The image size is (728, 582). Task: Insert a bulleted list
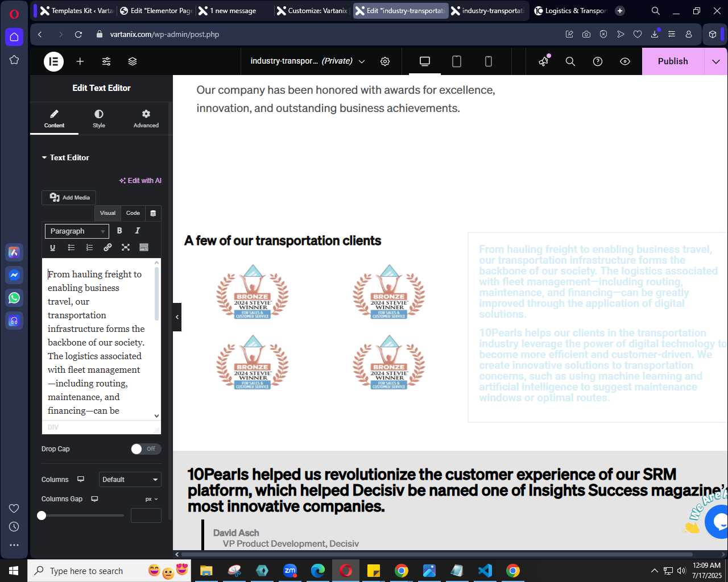tap(71, 247)
